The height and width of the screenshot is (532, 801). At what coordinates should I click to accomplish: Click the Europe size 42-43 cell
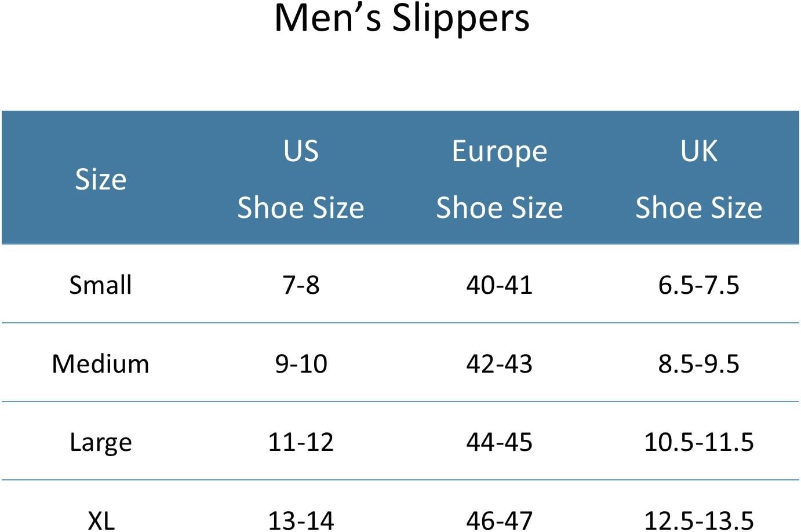(500, 364)
